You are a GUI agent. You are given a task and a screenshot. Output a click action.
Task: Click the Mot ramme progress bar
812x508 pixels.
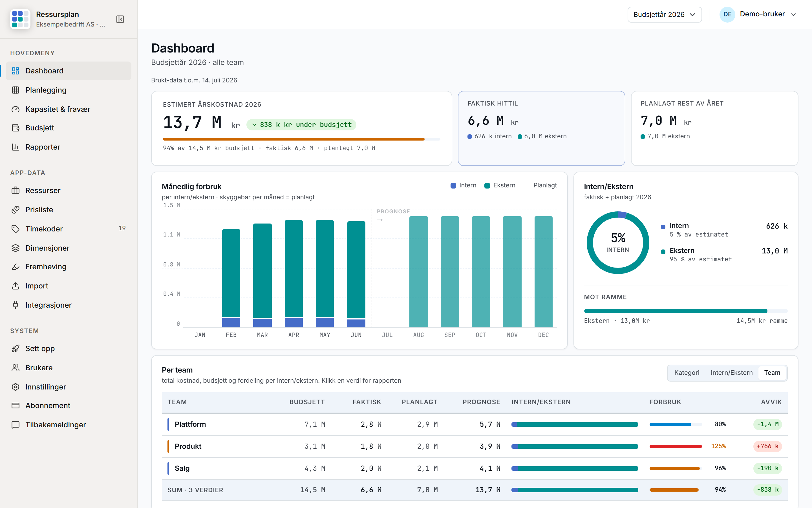tap(685, 311)
